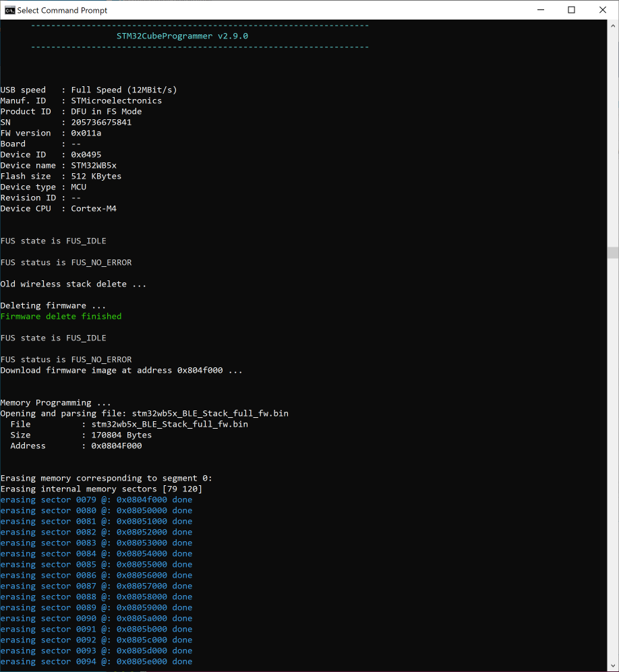The height and width of the screenshot is (672, 619).
Task: Click erasing sector 0090 line
Action: pos(96,619)
